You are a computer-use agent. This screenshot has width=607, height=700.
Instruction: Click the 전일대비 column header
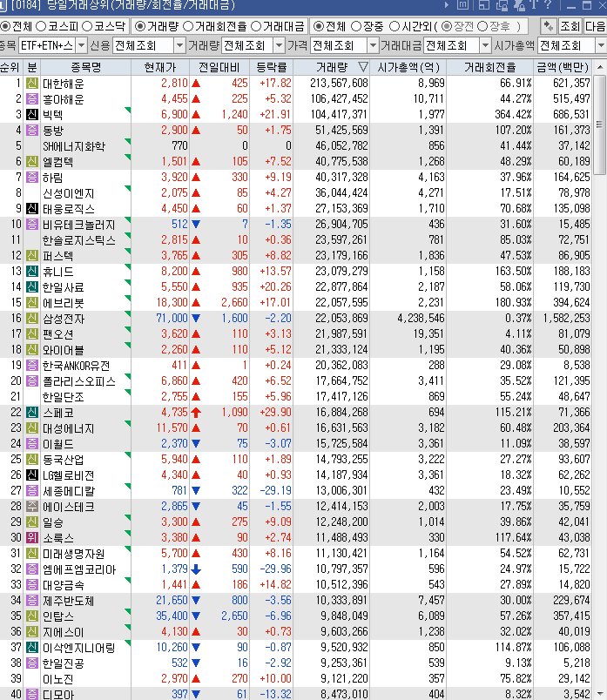click(x=219, y=67)
